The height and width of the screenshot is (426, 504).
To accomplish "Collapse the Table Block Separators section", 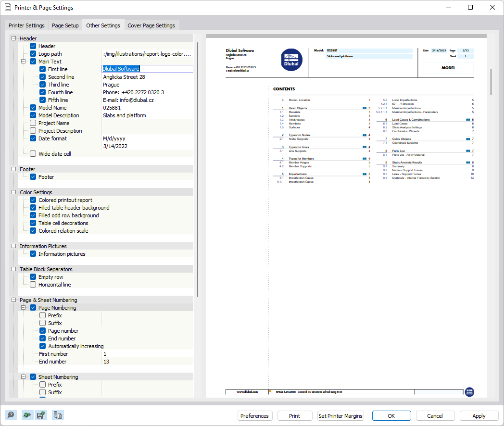I will point(14,269).
